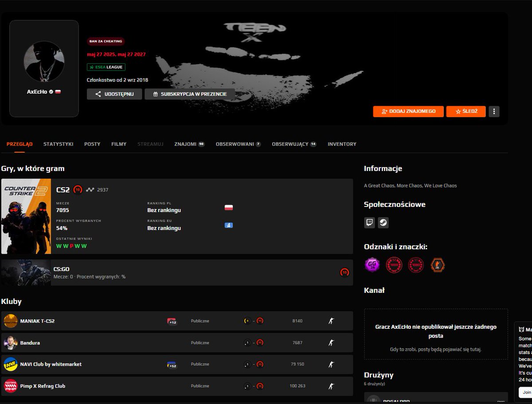Click the member count 100 263
Screen dimensions: 532x404
click(x=297, y=386)
